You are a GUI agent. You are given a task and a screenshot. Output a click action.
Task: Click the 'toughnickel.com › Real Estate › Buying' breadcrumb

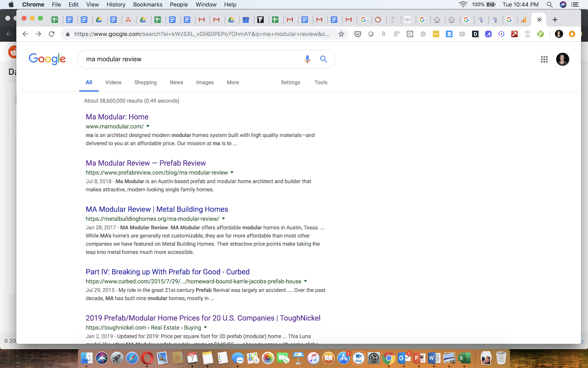[x=143, y=328]
